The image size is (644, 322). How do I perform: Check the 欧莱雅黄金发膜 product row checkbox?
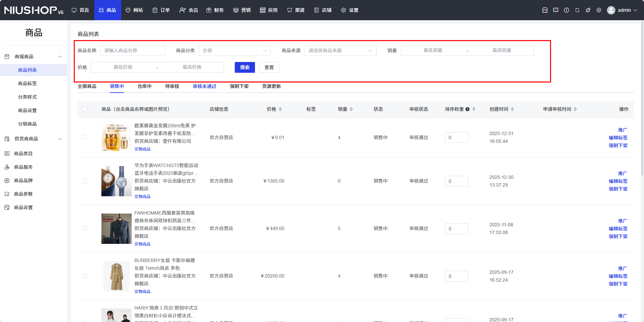(85, 137)
